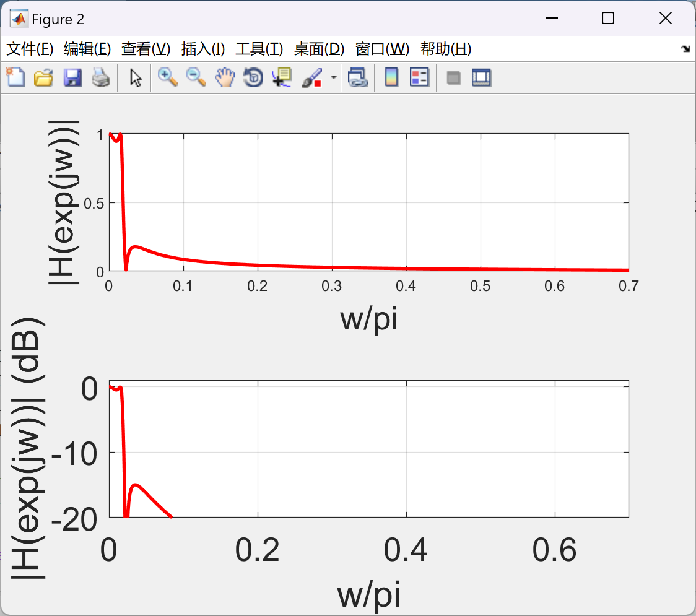Open the 桌面(D) menu
Viewport: 696px width, 616px height.
319,49
